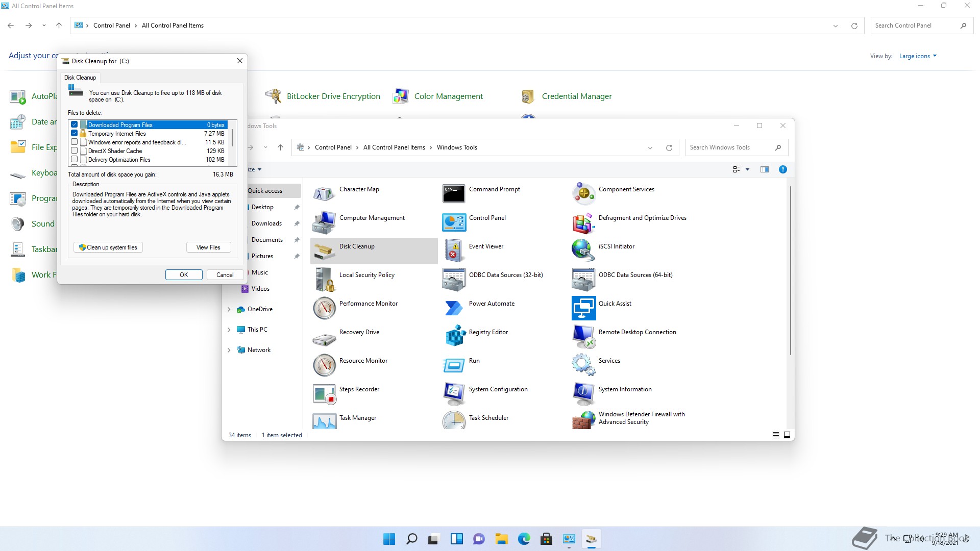Open Component Services icon

(583, 194)
